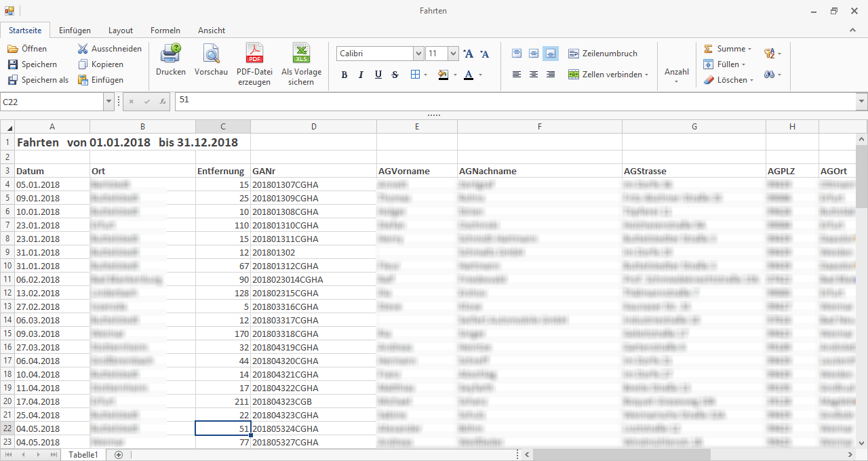Click the formula bar showing 51
The height and width of the screenshot is (461, 868).
point(515,101)
